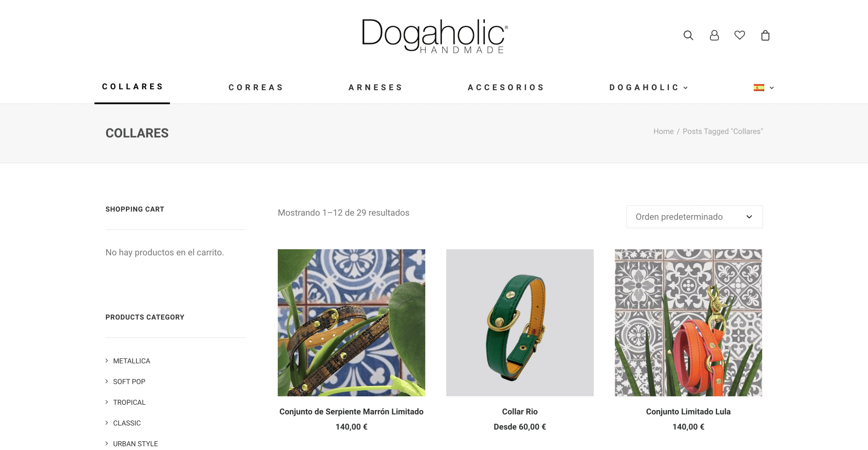Open the ARNESES menu item
Image resolution: width=868 pixels, height=450 pixels.
375,88
